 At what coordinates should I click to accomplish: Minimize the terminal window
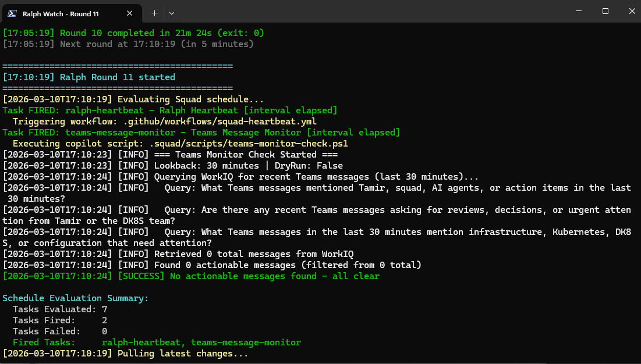[x=578, y=12]
